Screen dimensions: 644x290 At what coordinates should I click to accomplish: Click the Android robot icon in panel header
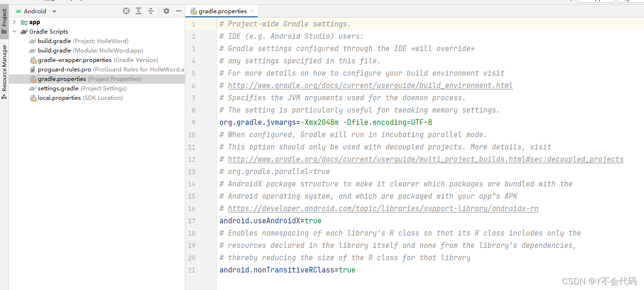click(x=18, y=11)
